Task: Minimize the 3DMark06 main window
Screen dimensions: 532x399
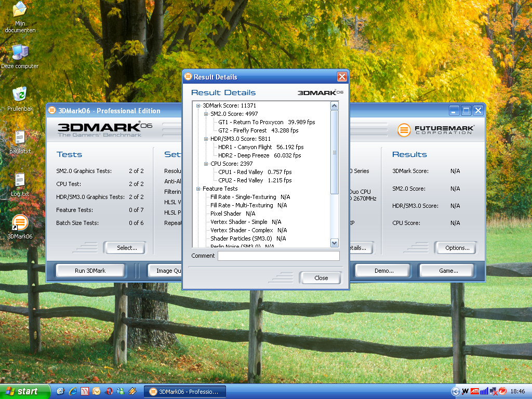Action: coord(454,111)
